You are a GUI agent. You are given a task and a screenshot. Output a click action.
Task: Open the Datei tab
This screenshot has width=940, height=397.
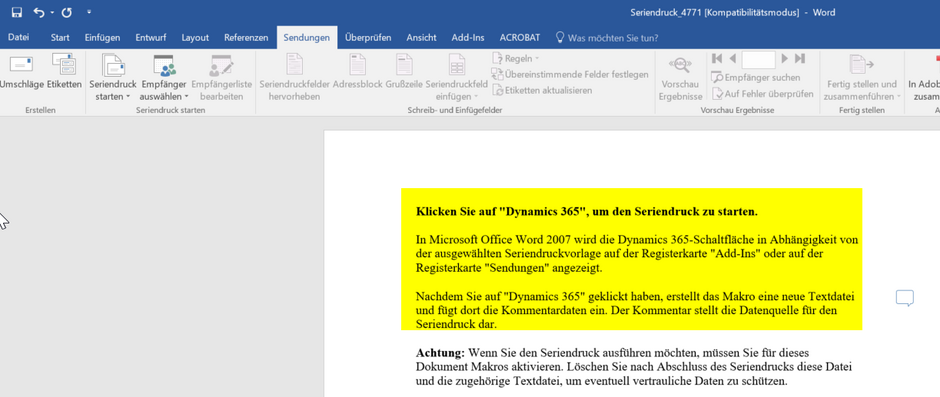[x=19, y=37]
